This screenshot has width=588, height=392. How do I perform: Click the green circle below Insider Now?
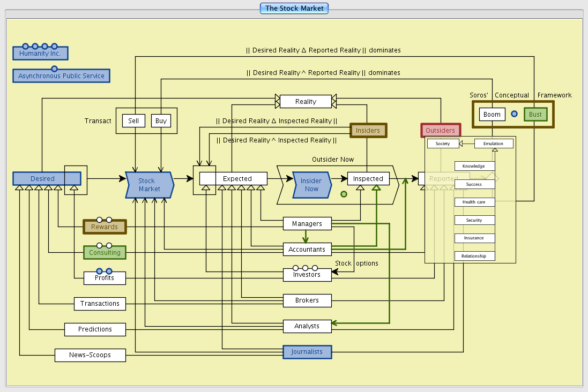(x=344, y=194)
